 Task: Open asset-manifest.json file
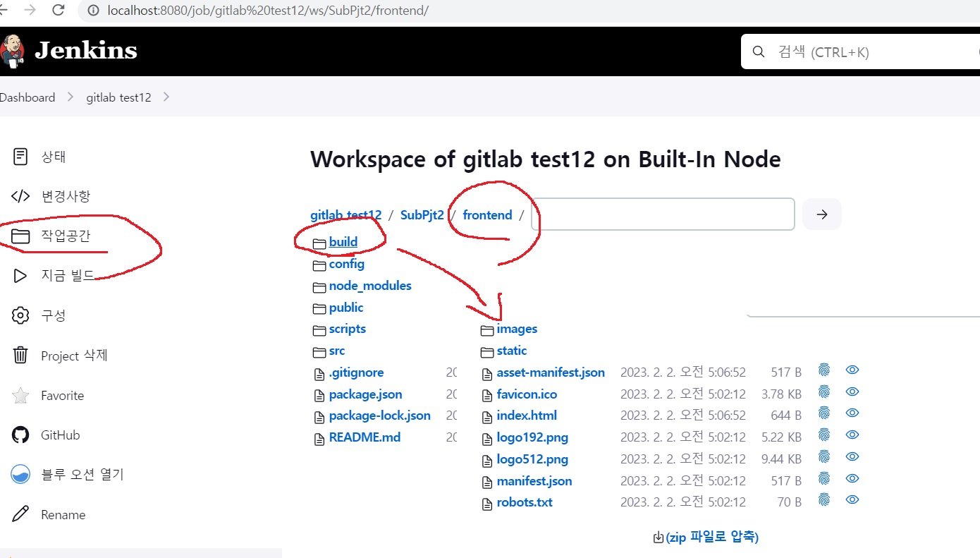(x=551, y=372)
